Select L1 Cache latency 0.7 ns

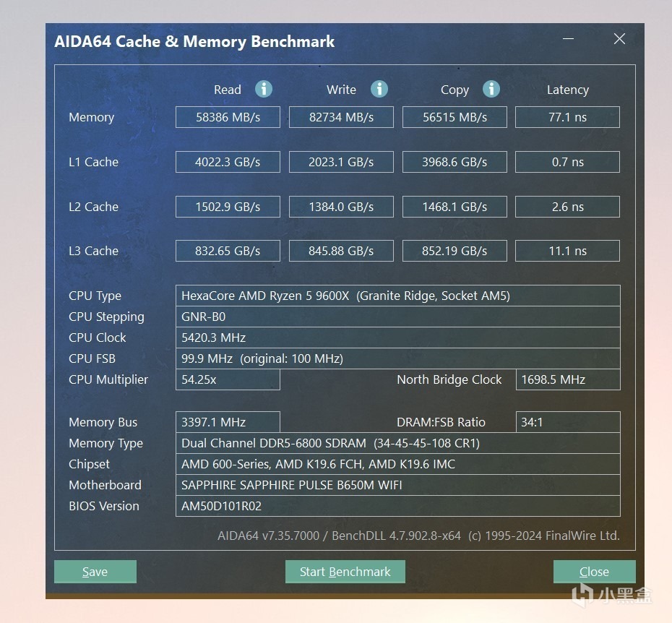(x=567, y=162)
